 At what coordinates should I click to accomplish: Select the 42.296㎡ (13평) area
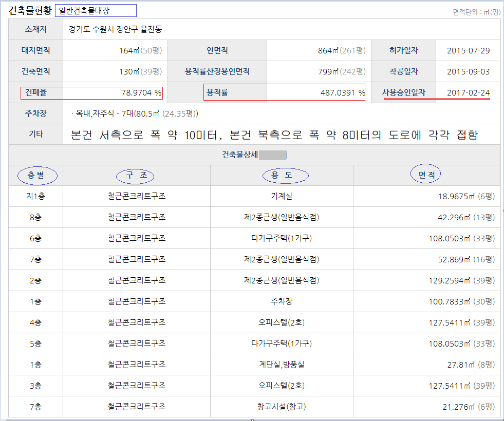point(466,217)
